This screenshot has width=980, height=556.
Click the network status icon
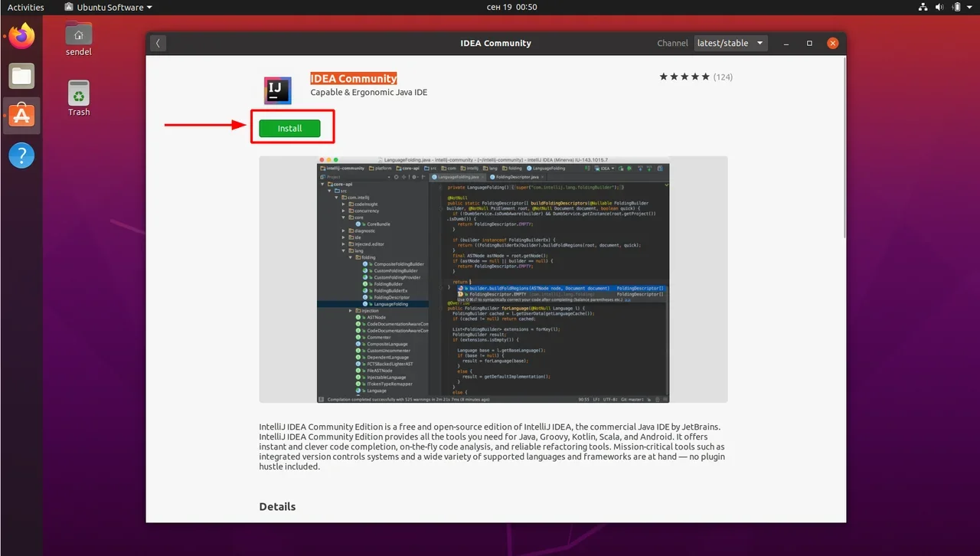point(922,7)
